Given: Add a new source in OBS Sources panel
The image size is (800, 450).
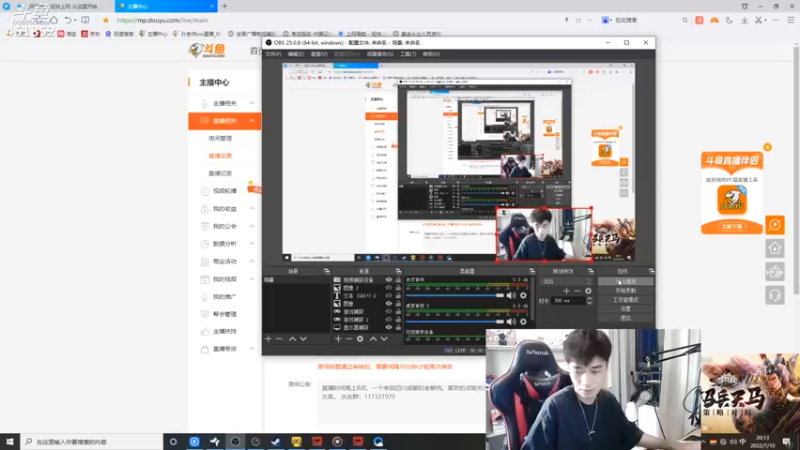Looking at the screenshot, I should coord(338,339).
